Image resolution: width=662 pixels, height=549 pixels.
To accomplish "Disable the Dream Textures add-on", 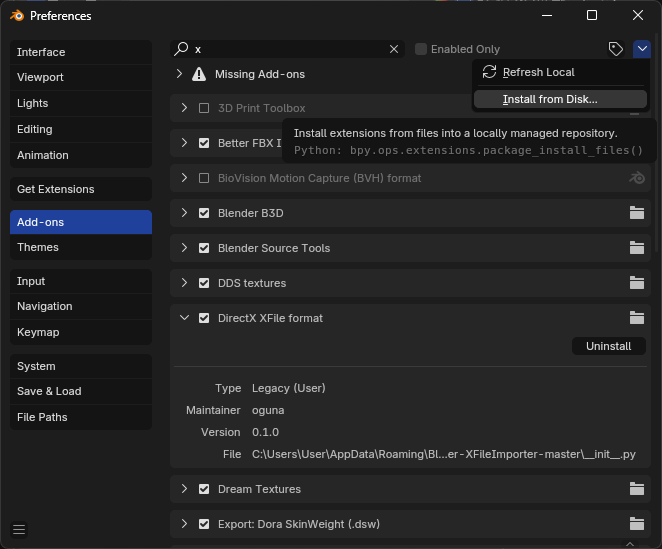I will coord(204,489).
